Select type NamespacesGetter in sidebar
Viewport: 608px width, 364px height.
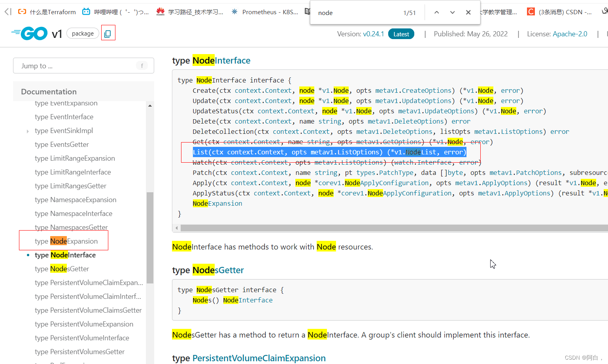pos(71,227)
